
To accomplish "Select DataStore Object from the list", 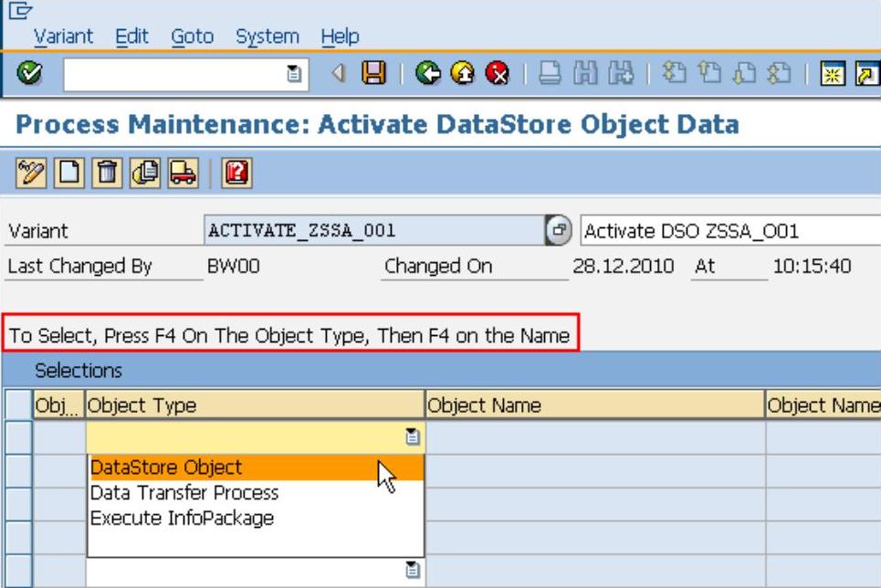I will pos(166,467).
